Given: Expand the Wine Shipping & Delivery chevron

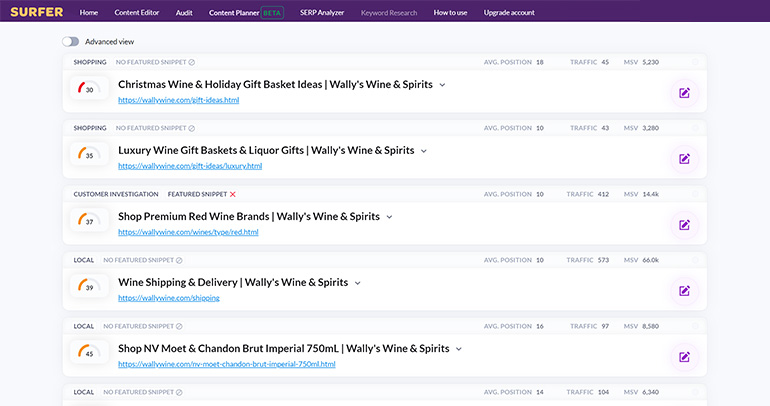Looking at the screenshot, I should coord(357,283).
